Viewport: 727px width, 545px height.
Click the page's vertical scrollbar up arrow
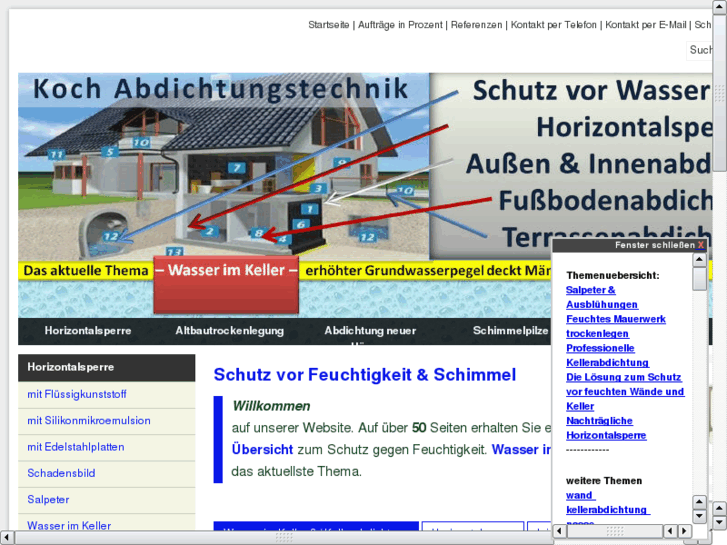[x=720, y=6]
